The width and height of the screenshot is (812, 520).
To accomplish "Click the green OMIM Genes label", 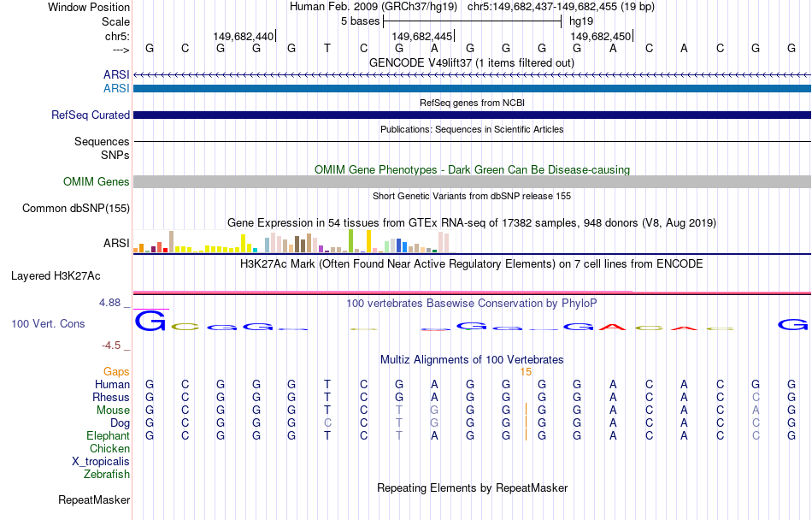I will (96, 182).
